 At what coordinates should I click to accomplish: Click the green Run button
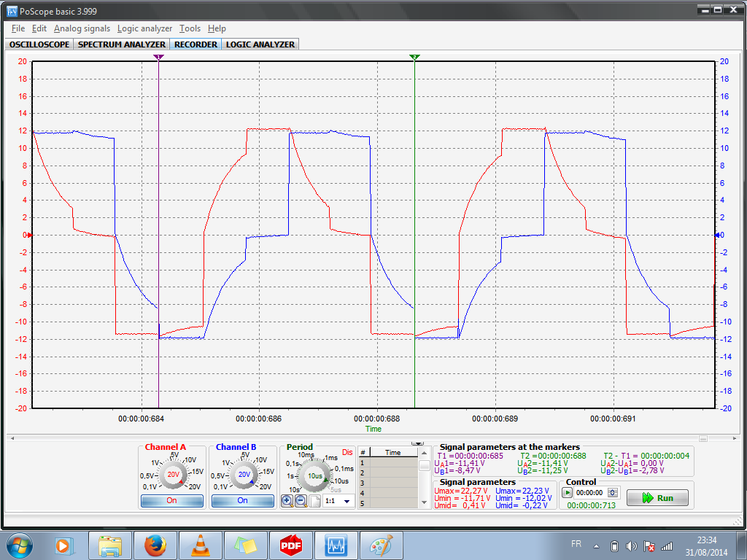coord(657,497)
